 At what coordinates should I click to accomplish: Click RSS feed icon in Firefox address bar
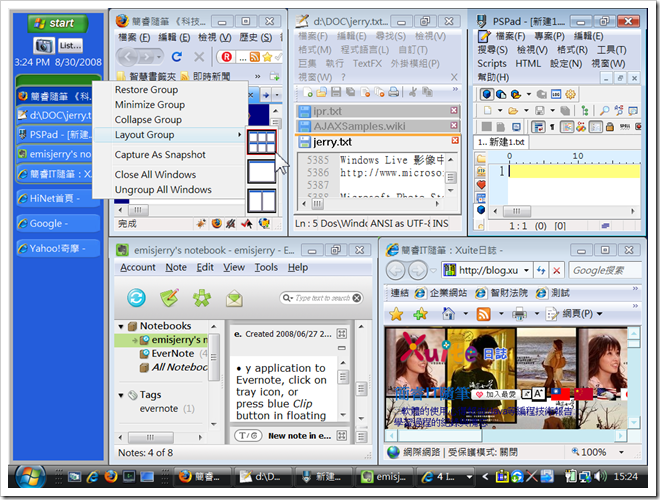(255, 57)
